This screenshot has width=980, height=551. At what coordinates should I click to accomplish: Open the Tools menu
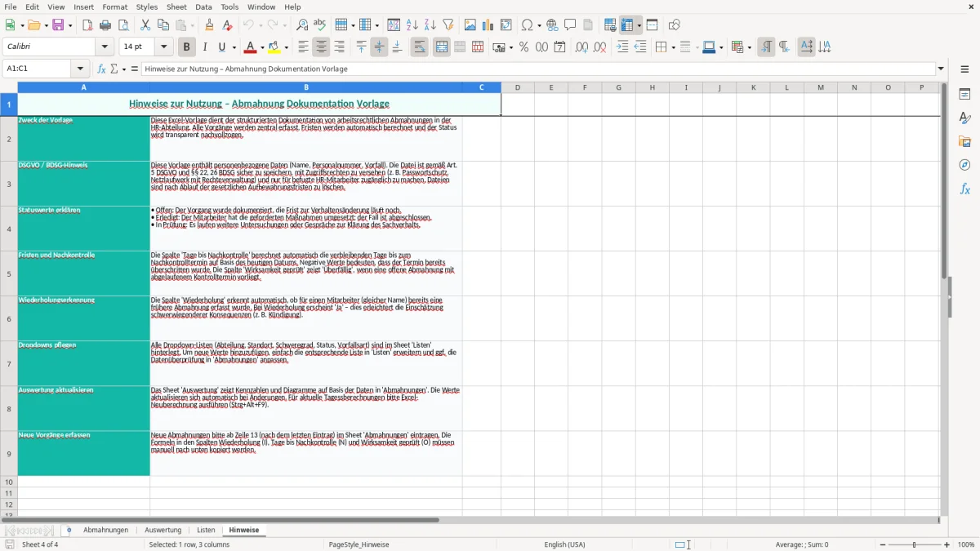pos(229,7)
